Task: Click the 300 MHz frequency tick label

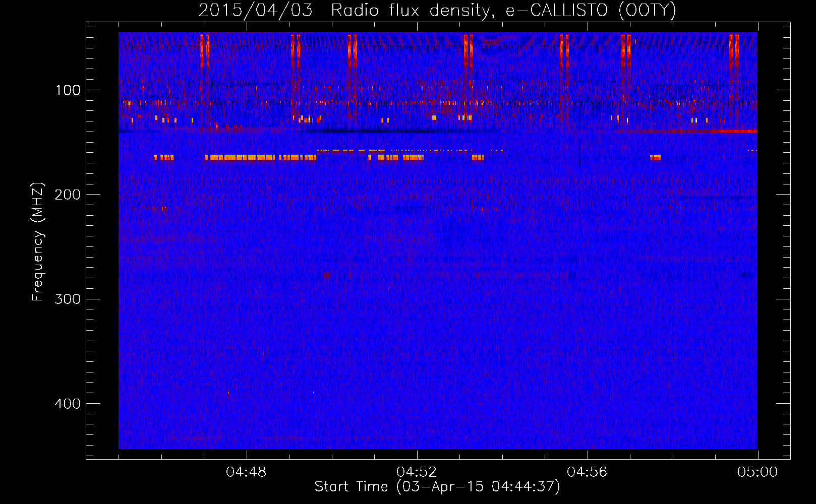Action: click(68, 299)
